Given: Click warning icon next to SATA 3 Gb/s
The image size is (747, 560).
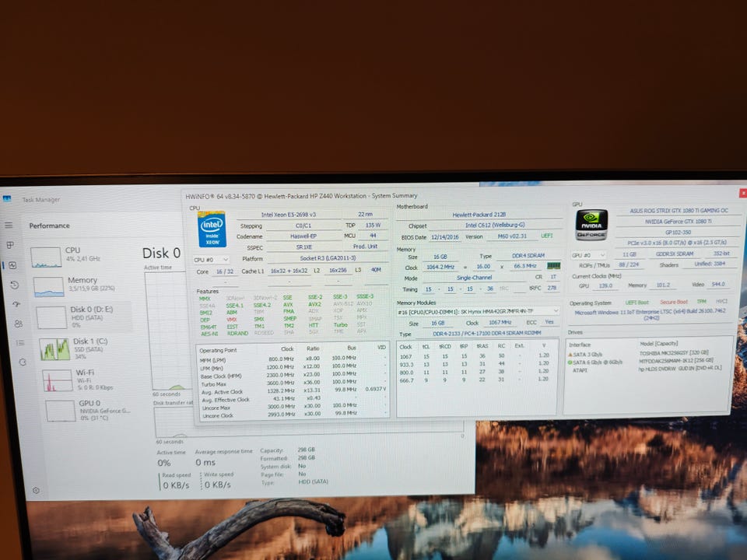Looking at the screenshot, I should tap(570, 355).
